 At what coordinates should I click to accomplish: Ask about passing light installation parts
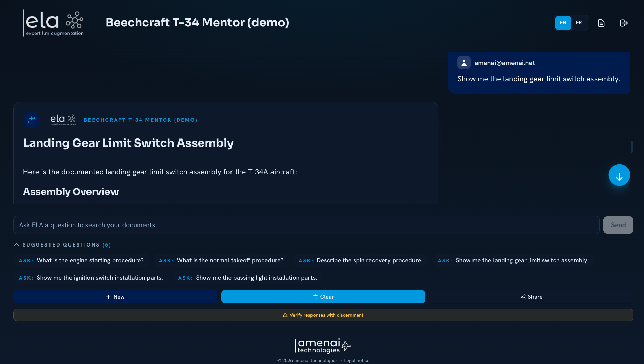[x=247, y=278]
